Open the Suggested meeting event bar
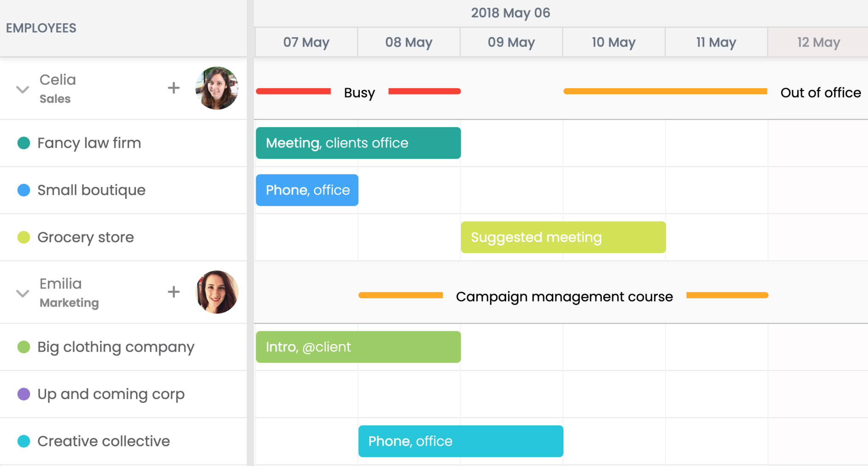Viewport: 868px width, 466px height. point(563,237)
